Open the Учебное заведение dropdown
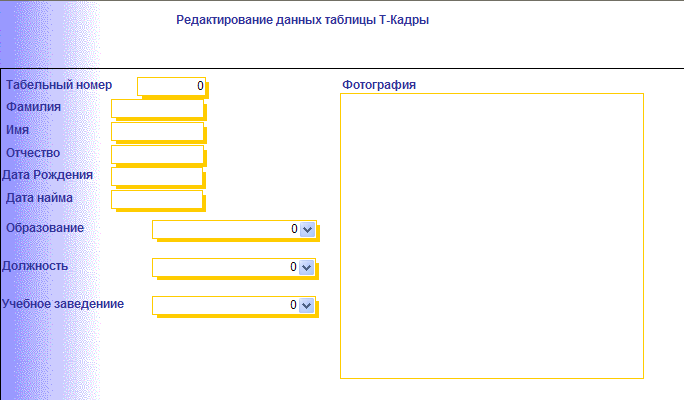 tap(307, 305)
